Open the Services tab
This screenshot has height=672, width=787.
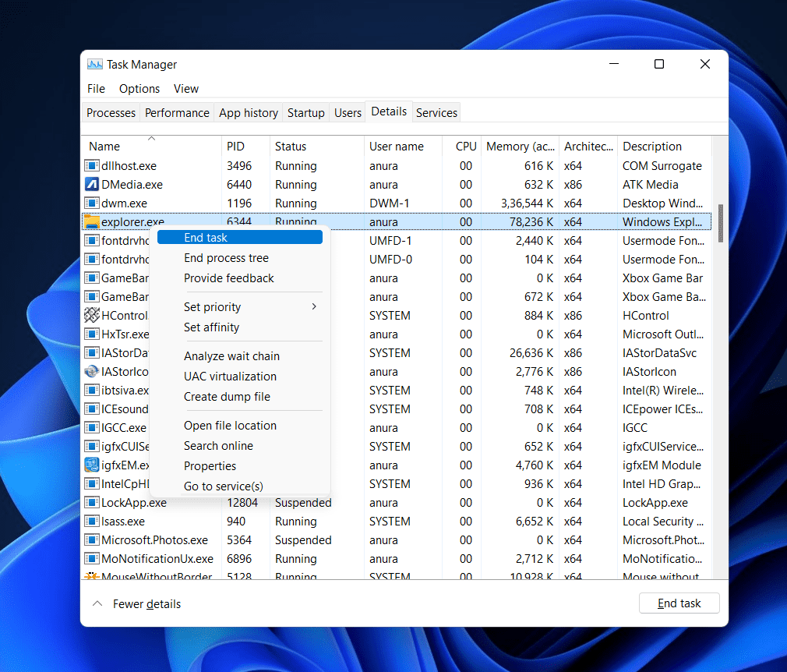click(x=436, y=113)
